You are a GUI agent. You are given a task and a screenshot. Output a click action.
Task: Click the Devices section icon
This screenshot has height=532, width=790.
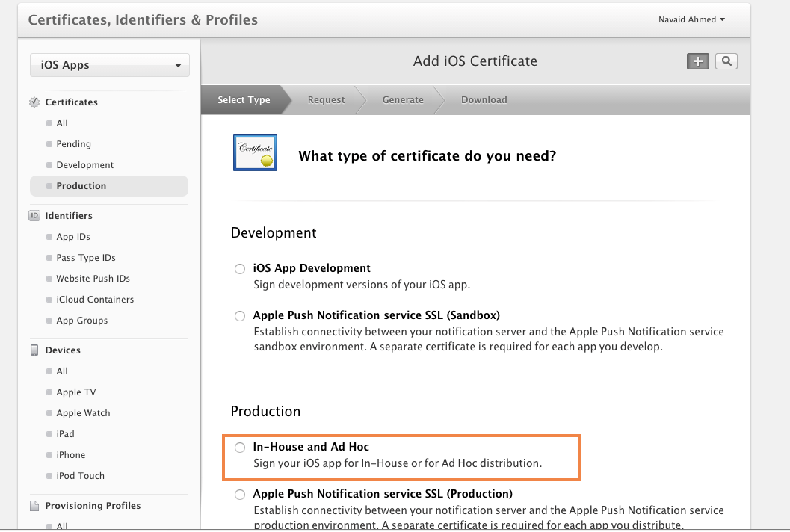click(x=34, y=350)
